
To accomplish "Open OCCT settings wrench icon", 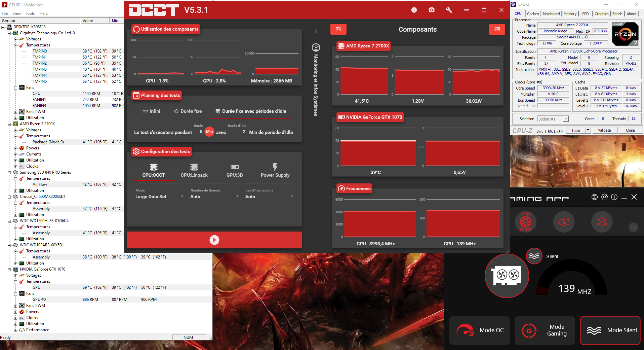I will [x=449, y=10].
